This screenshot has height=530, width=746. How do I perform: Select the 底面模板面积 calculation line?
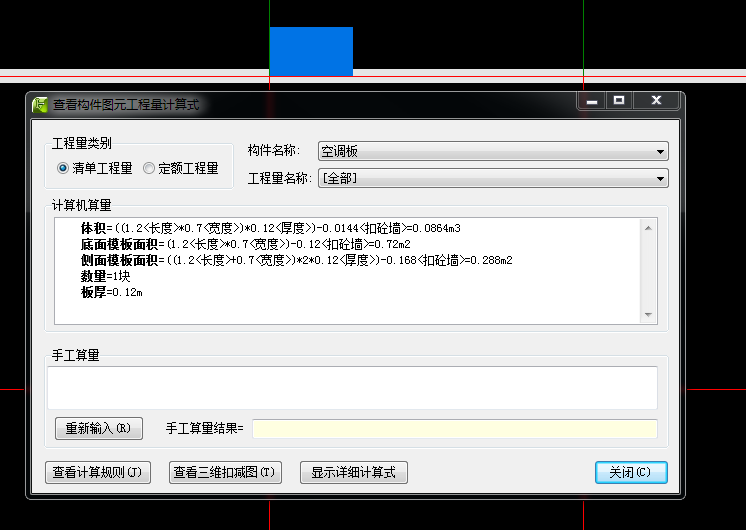point(245,245)
